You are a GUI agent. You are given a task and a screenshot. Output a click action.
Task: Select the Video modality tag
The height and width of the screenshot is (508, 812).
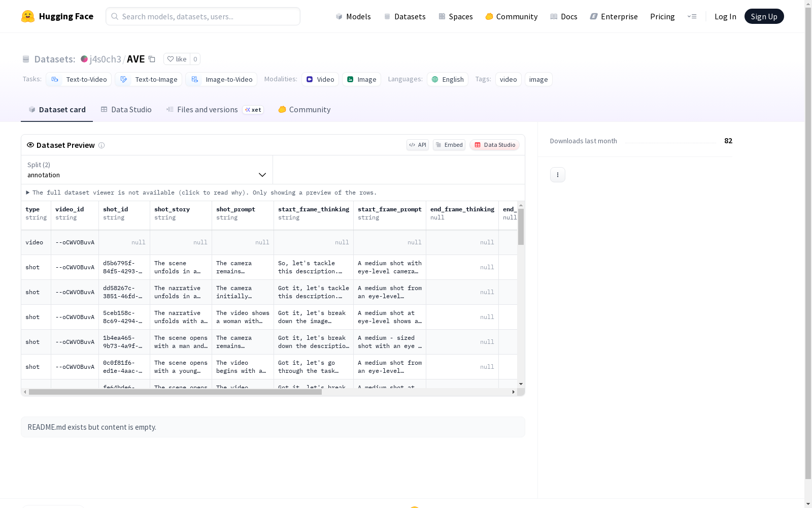tap(320, 79)
